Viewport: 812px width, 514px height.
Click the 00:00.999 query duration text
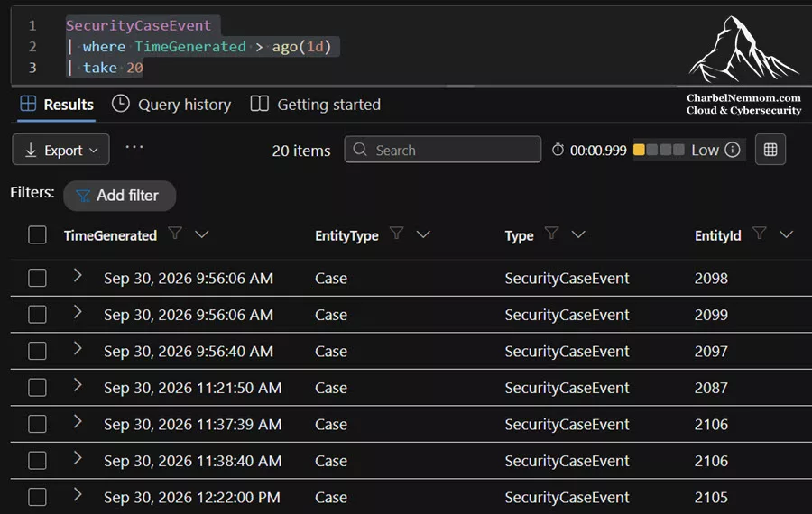click(598, 151)
